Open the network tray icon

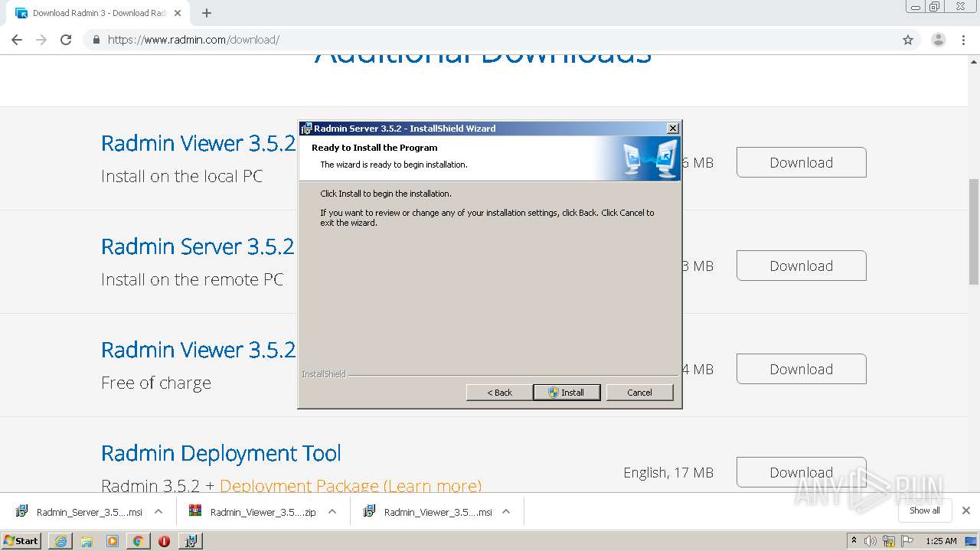click(x=889, y=541)
